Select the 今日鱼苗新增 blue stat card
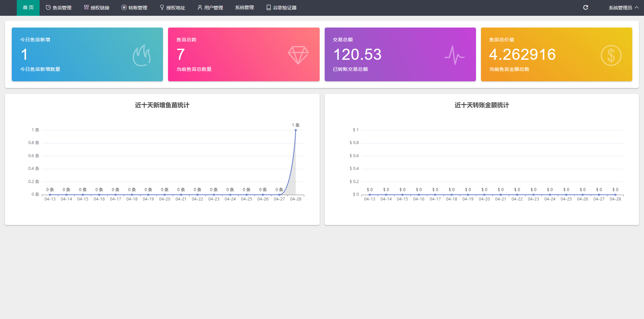The image size is (644, 319). (x=87, y=54)
